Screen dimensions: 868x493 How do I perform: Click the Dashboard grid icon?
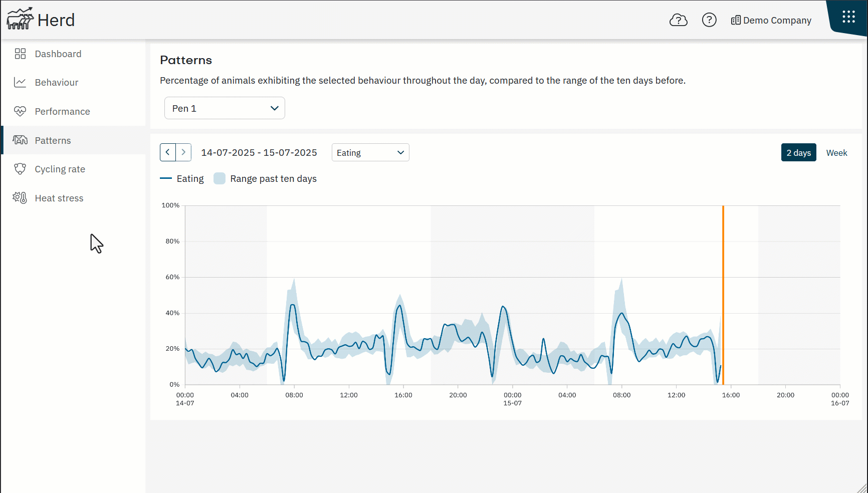(20, 54)
